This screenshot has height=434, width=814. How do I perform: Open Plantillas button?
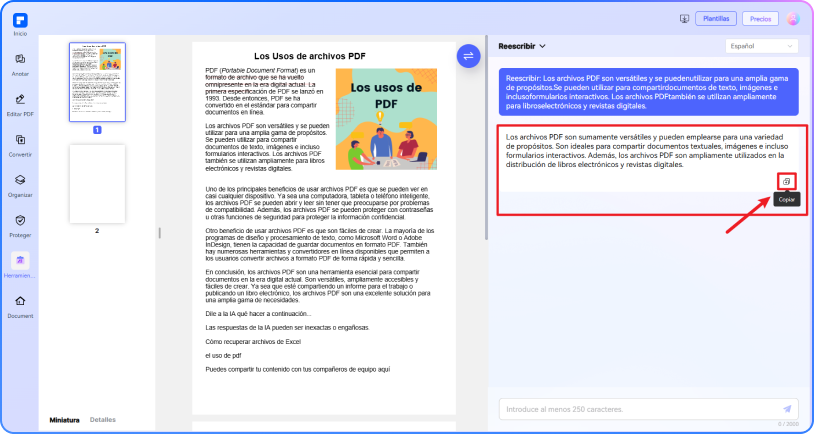(716, 19)
